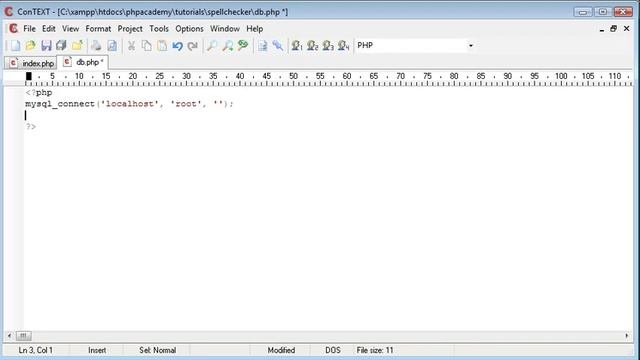Undo the last edit
640x360 pixels.
click(177, 45)
